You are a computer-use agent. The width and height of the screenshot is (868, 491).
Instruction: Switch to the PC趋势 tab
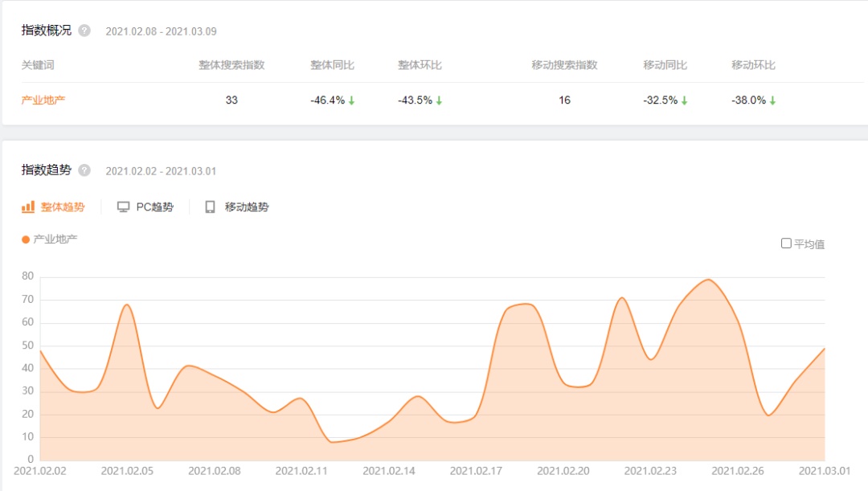[154, 207]
